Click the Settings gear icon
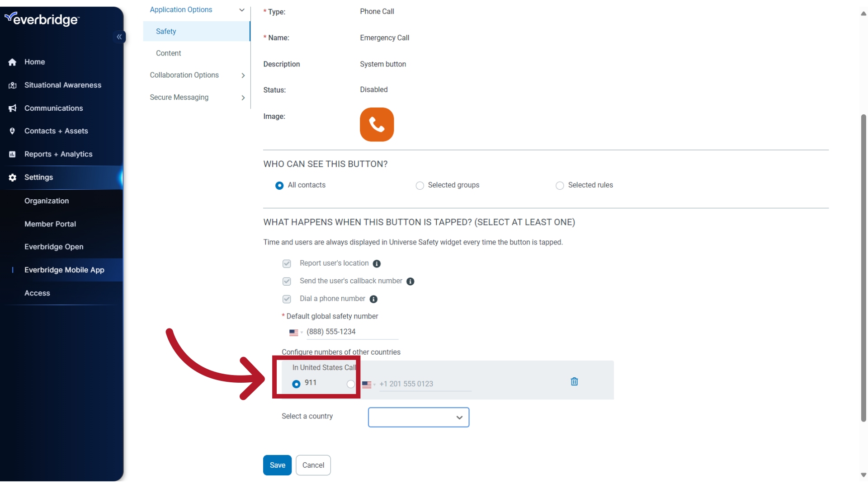Image resolution: width=868 pixels, height=488 pixels. click(12, 177)
